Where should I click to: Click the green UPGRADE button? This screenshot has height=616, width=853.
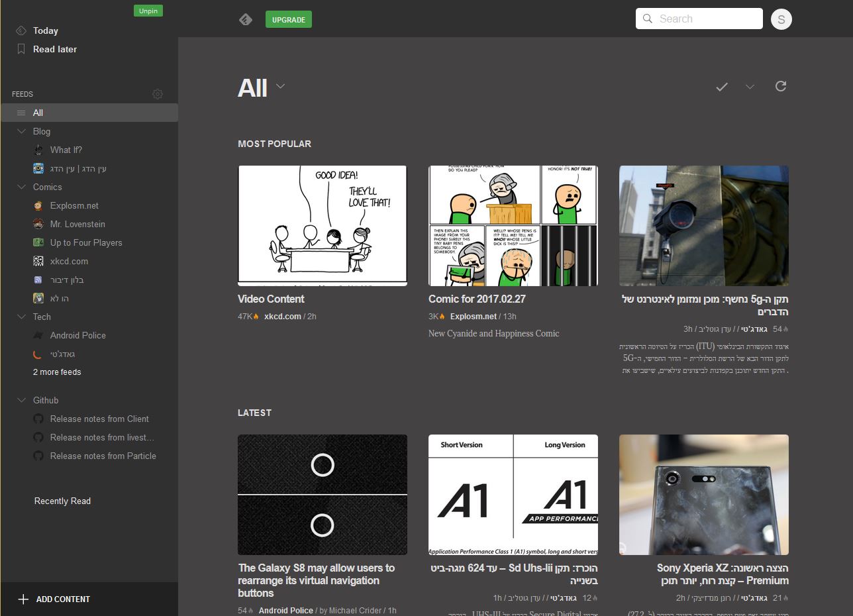[x=288, y=19]
